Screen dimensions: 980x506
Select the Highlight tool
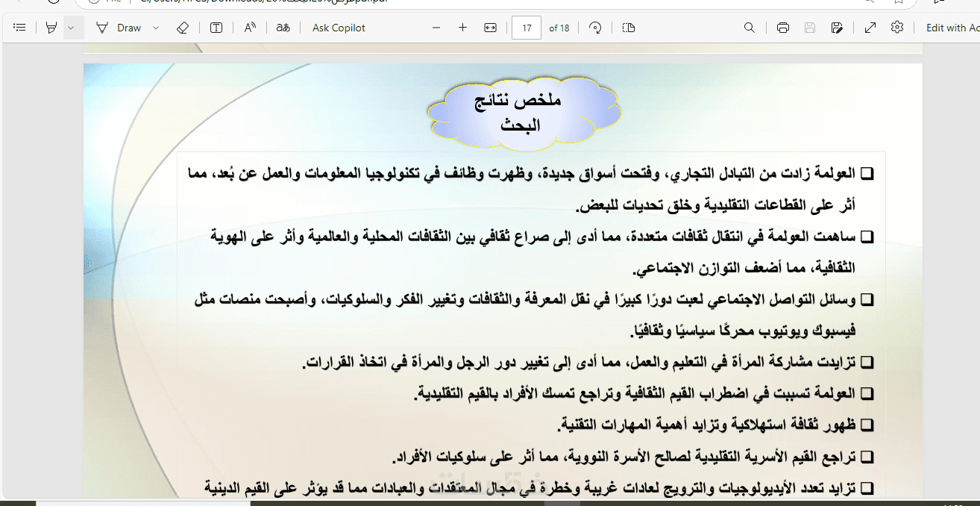click(51, 28)
